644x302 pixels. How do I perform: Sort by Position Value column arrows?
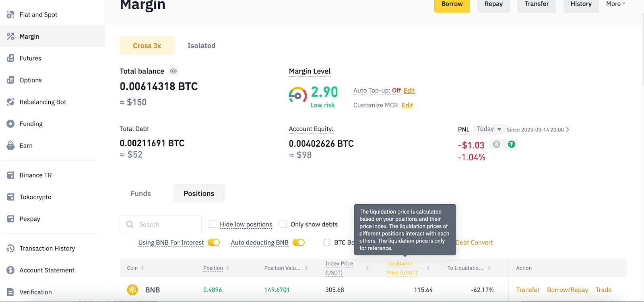[x=306, y=268]
